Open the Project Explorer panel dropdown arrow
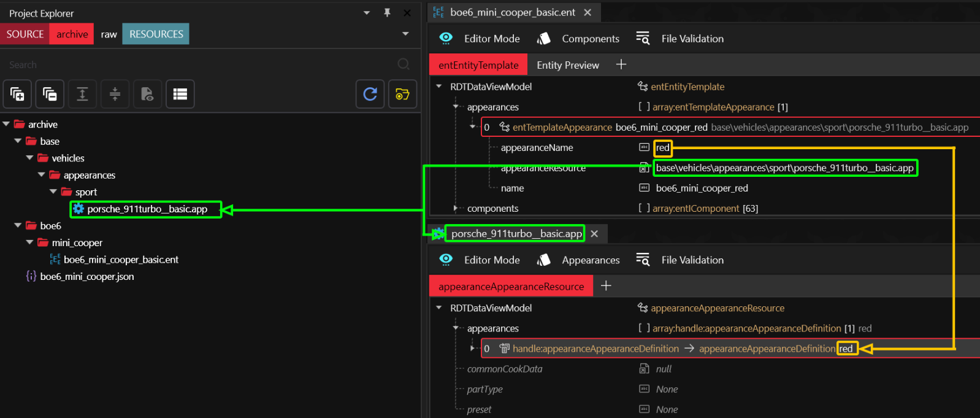980x418 pixels. tap(367, 13)
